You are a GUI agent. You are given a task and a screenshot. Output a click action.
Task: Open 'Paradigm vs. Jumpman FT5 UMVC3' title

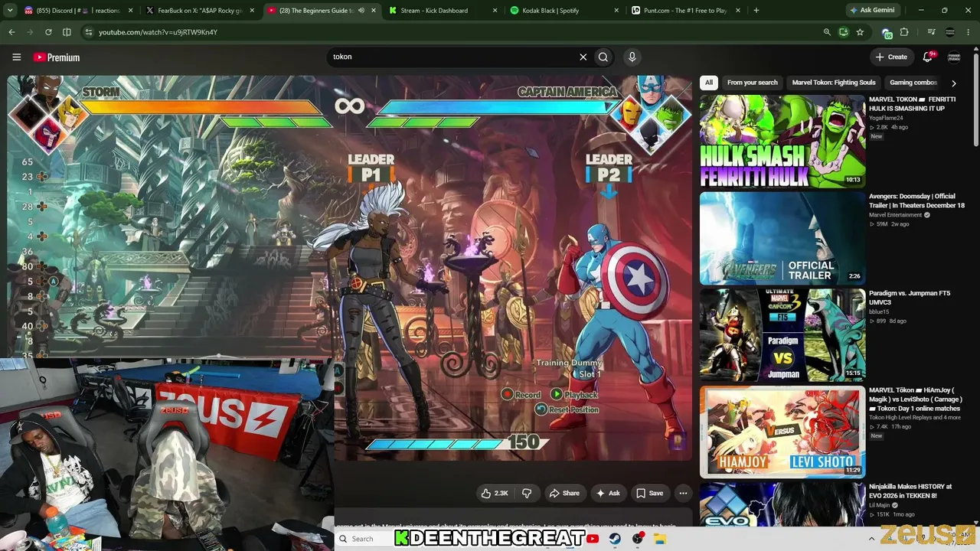910,298
